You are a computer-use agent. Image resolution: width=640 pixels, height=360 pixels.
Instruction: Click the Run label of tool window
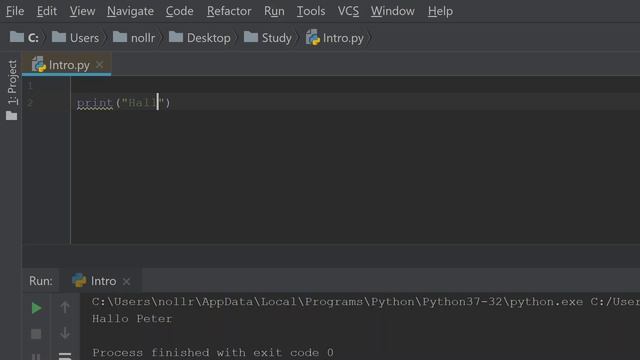pyautogui.click(x=41, y=281)
